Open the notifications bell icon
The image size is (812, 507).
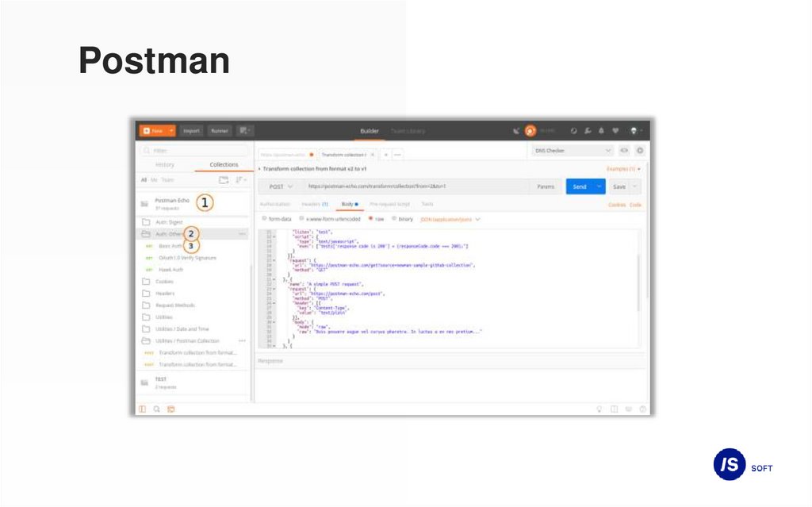click(x=601, y=131)
